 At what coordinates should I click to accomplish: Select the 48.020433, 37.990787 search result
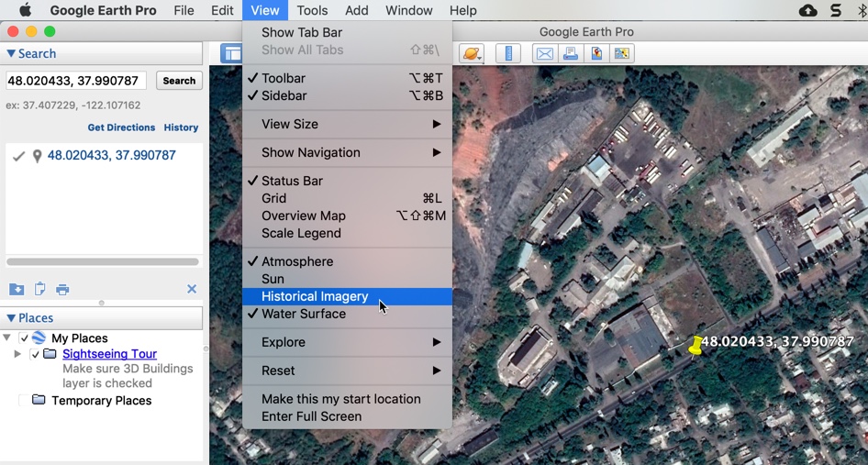point(111,156)
